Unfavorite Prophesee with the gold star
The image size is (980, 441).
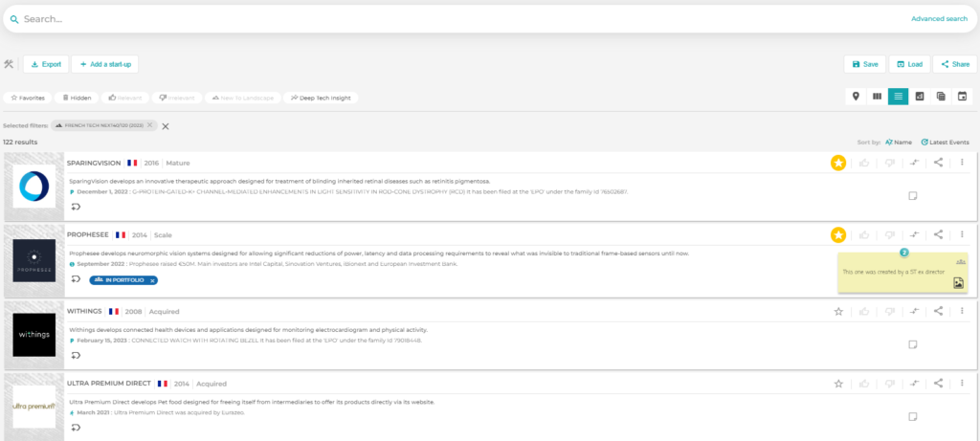(x=838, y=235)
